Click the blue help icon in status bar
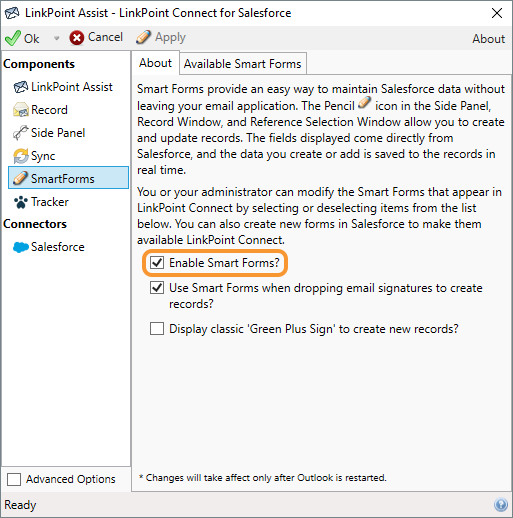Viewport: 513px width, 518px height. pyautogui.click(x=501, y=505)
